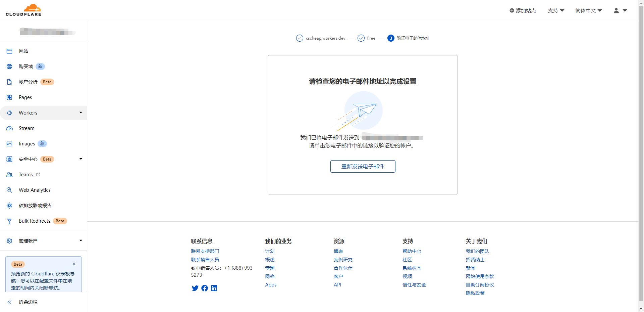Click the 折叠边栏 double-chevron icon

[9, 302]
